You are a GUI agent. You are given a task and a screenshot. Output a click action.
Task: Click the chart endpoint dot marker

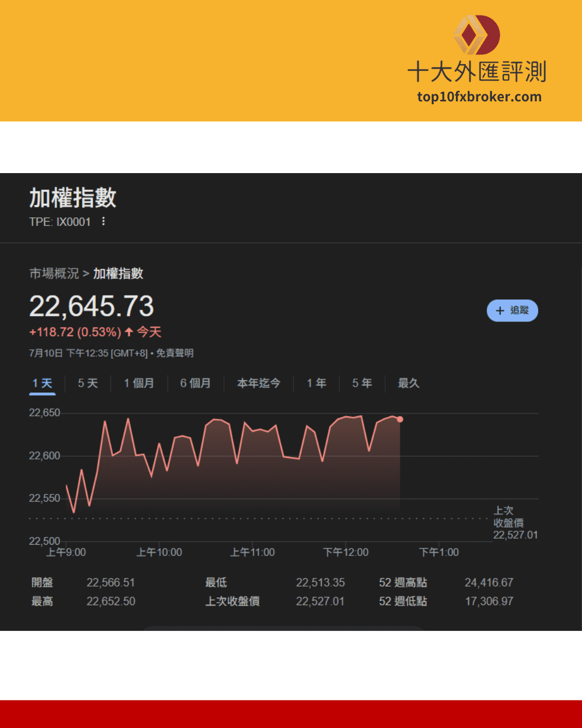pos(400,419)
